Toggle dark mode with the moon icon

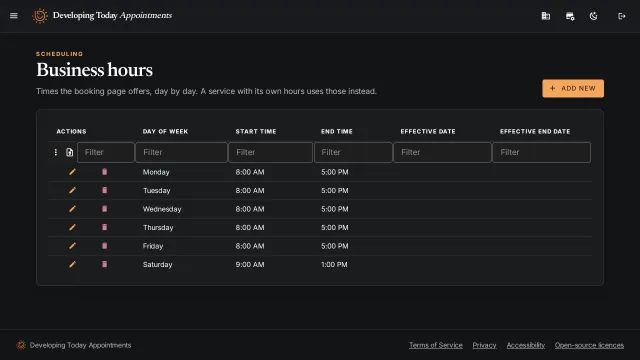[x=593, y=16]
